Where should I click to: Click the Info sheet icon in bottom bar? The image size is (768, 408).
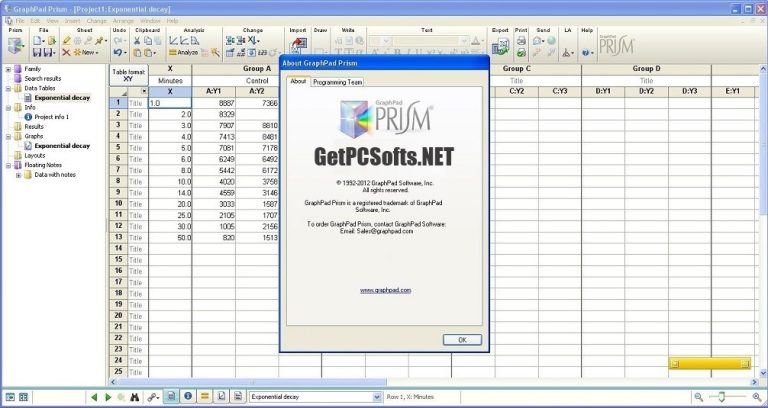click(188, 397)
